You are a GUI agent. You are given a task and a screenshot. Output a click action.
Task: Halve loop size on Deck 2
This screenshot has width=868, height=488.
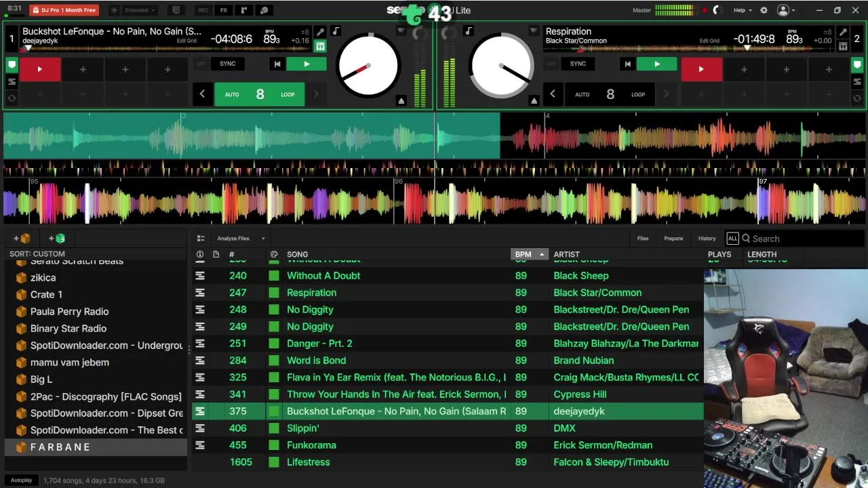[553, 94]
